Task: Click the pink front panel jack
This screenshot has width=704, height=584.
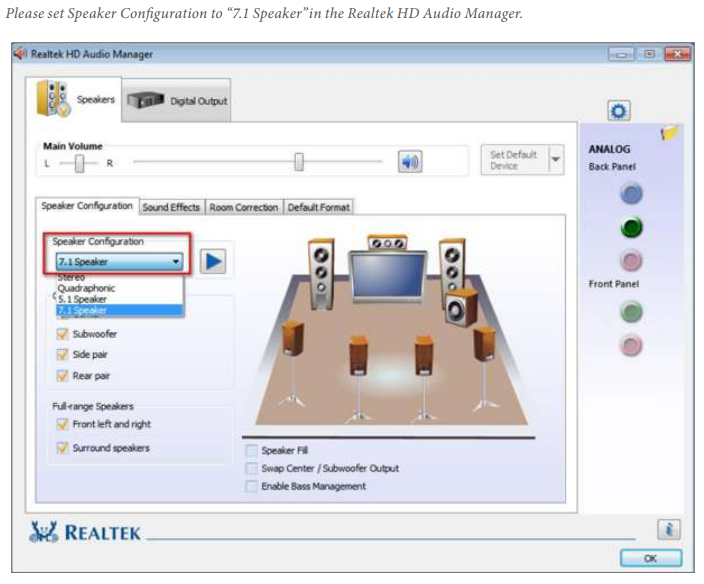Action: [x=631, y=345]
